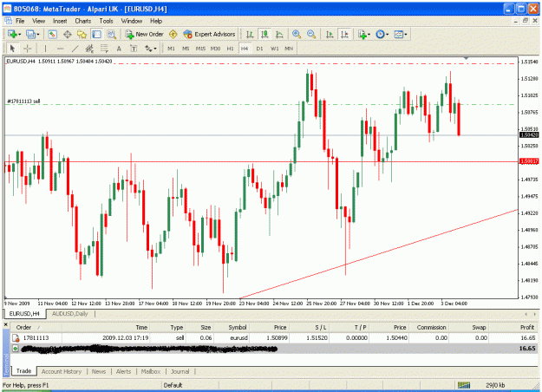
Task: Open the Data Window crosshair-box icon
Action: [x=67, y=34]
